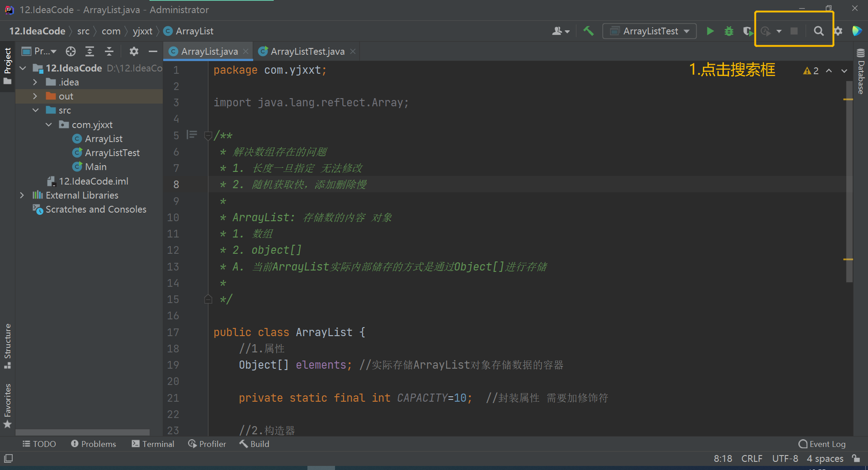Open IDE settings gear in top toolbar
The image size is (868, 470).
tap(838, 31)
